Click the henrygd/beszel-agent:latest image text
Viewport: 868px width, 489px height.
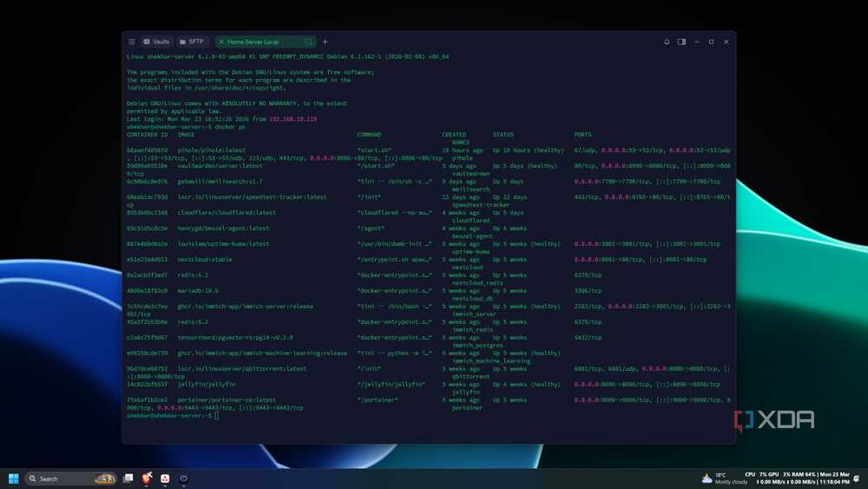[223, 228]
